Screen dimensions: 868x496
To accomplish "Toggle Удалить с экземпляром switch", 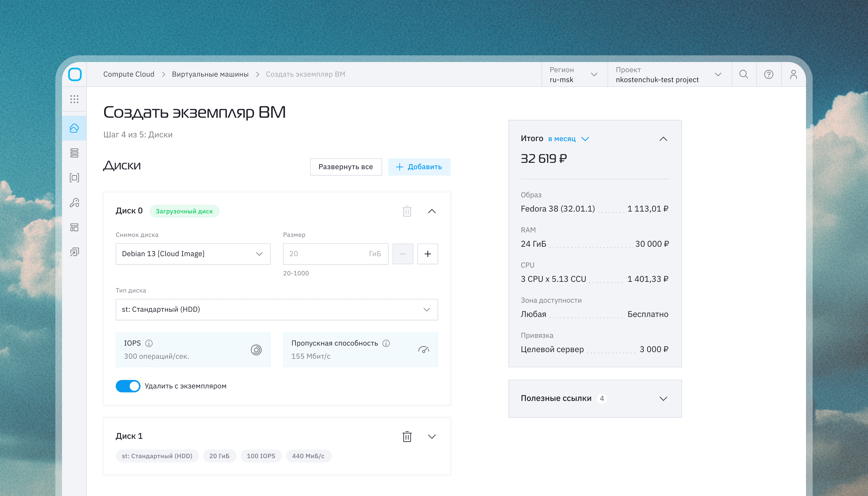I will [128, 386].
